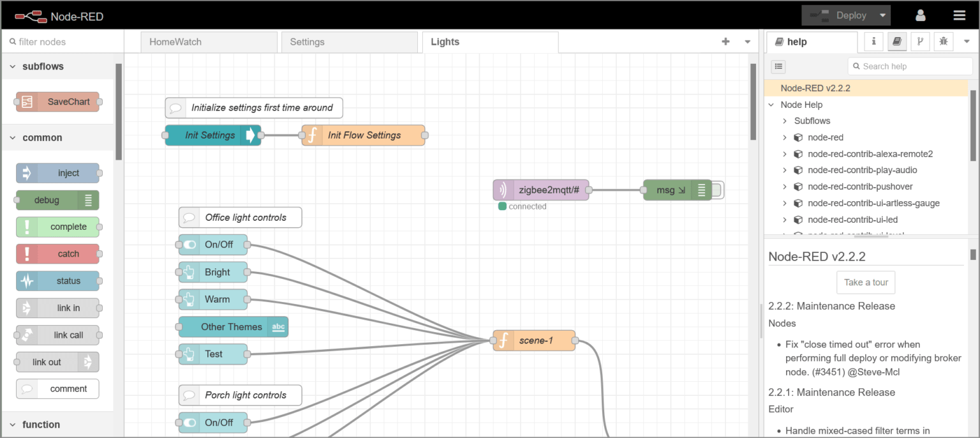The image size is (980, 438).
Task: Click the add new flow plus icon
Action: [725, 42]
